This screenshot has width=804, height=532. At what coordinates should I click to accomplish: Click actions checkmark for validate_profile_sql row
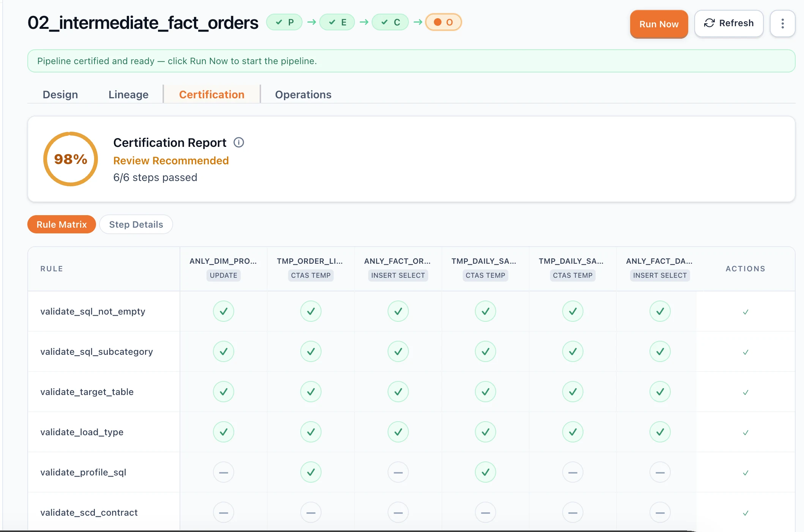coord(746,473)
